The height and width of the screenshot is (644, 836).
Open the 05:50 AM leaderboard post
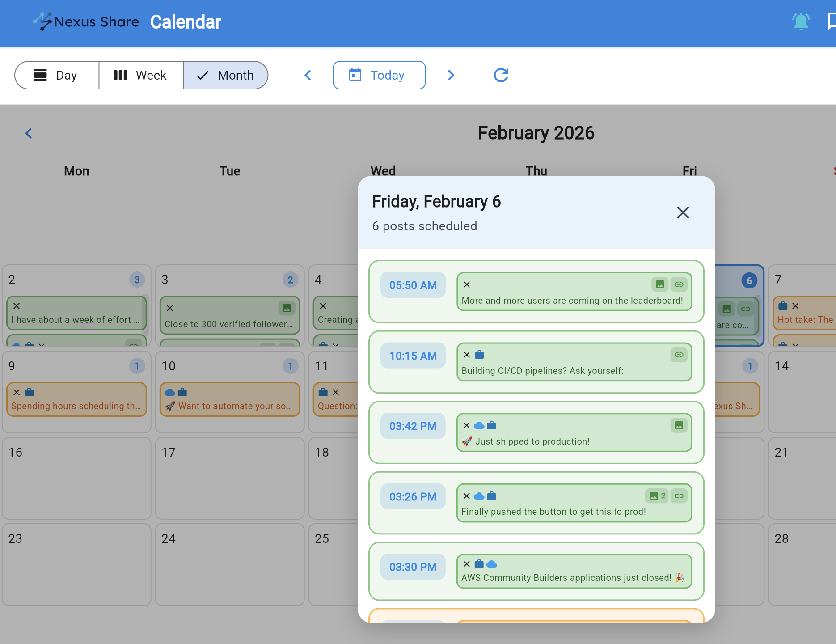click(572, 301)
